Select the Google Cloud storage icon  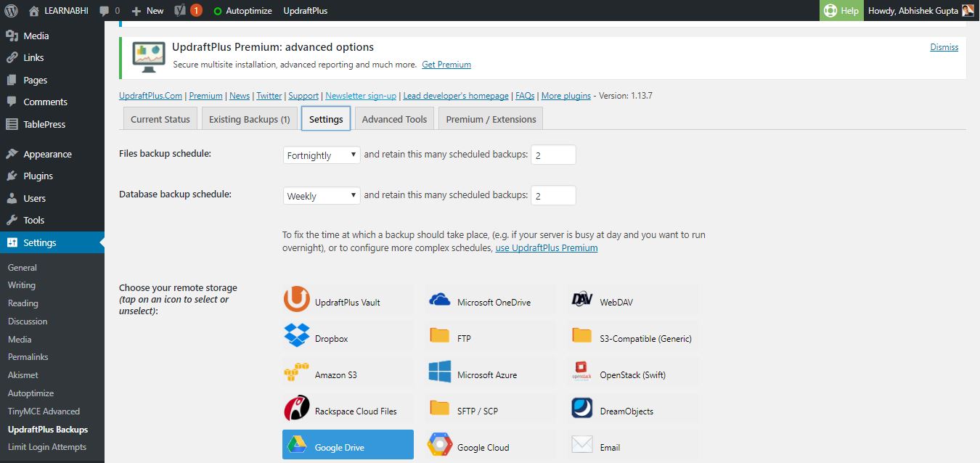click(x=440, y=445)
